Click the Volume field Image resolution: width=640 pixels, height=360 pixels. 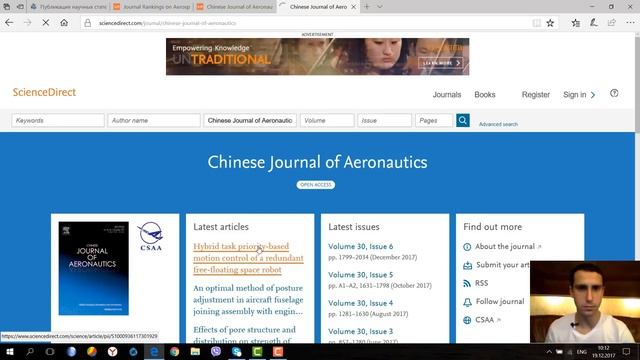point(327,120)
